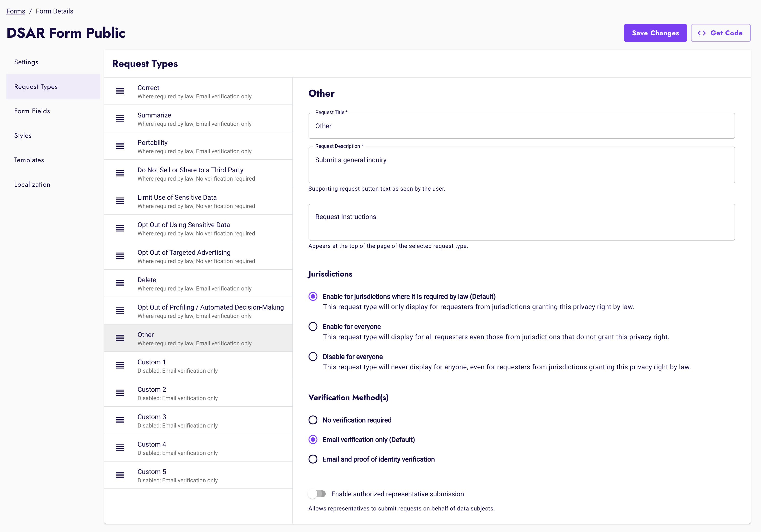This screenshot has height=532, width=761.
Task: Navigate to Localization settings
Action: pos(32,184)
